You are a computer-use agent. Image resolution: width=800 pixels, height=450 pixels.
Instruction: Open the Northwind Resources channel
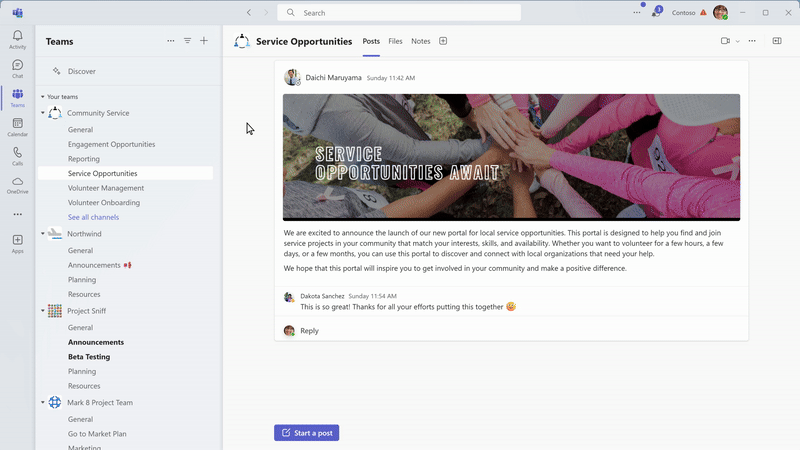click(x=84, y=294)
